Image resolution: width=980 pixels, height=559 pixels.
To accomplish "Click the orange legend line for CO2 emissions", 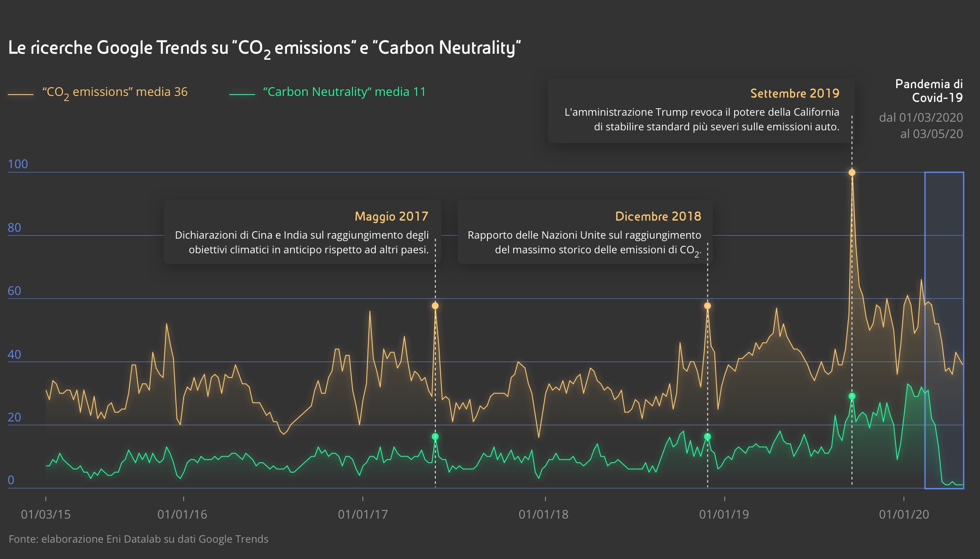I will [x=21, y=94].
